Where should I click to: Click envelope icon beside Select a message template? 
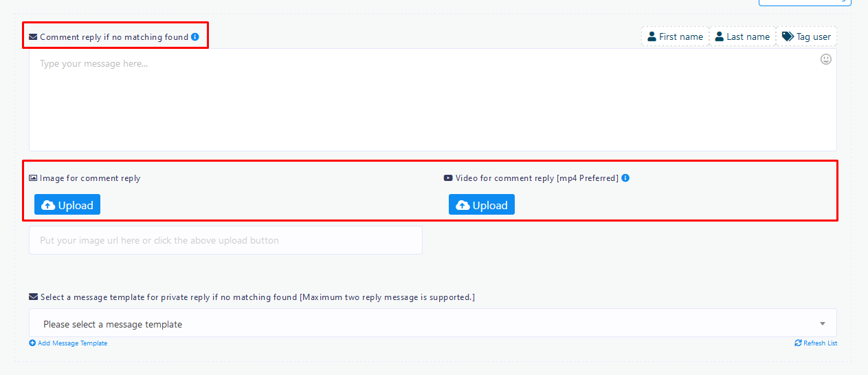click(x=33, y=297)
